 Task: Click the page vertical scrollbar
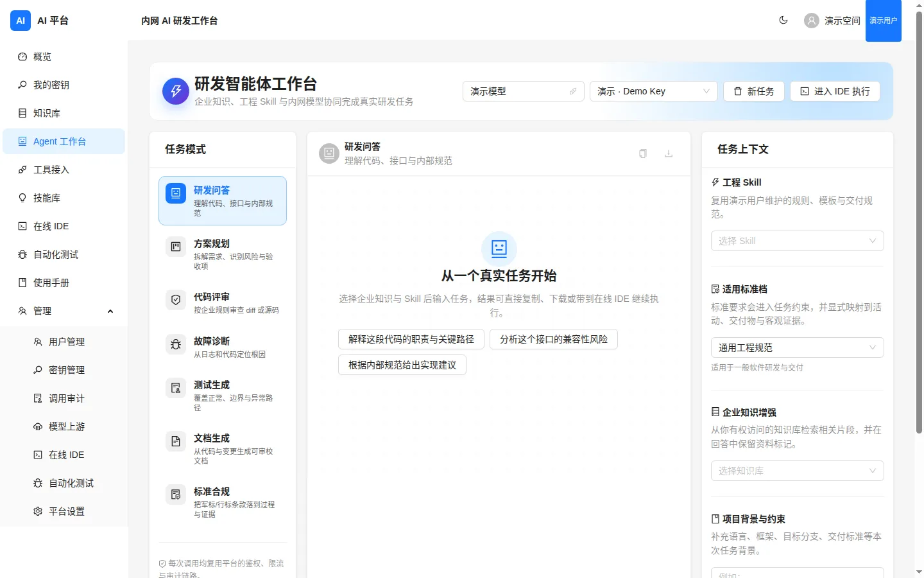(x=919, y=222)
